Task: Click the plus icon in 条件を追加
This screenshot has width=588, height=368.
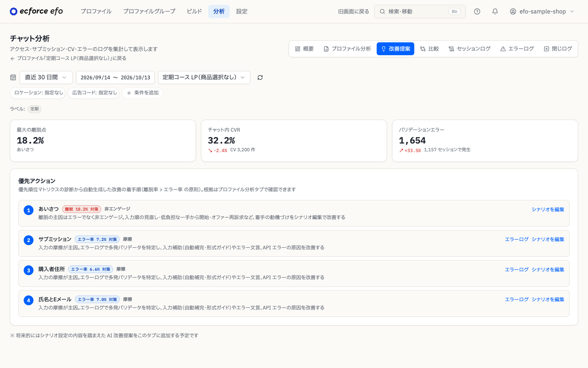Action: (x=129, y=93)
